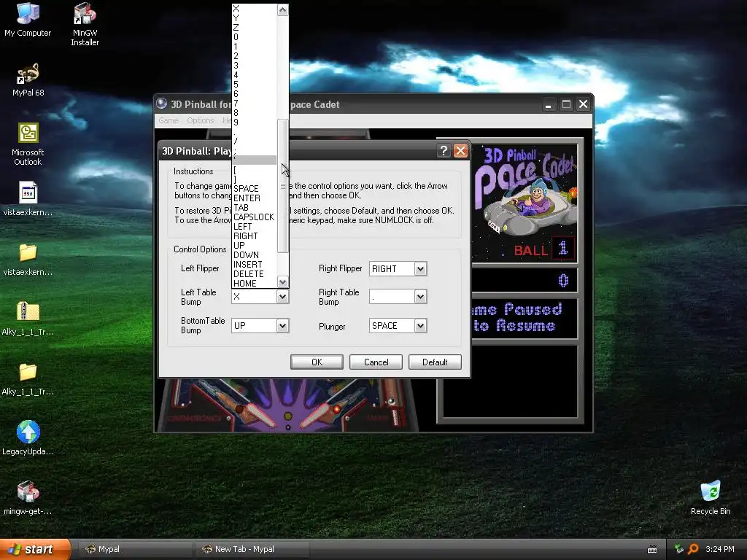Open the Windows Start menu

click(x=35, y=549)
